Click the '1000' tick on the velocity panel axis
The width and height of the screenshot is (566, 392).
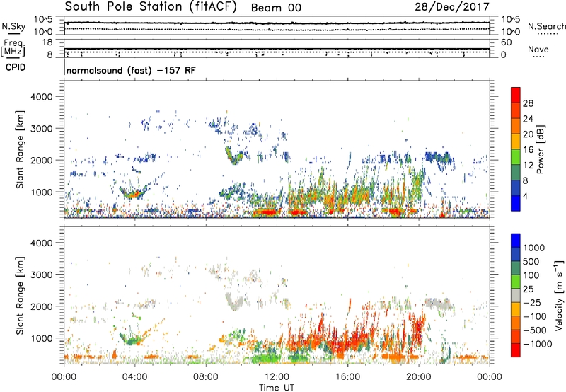tap(41, 339)
